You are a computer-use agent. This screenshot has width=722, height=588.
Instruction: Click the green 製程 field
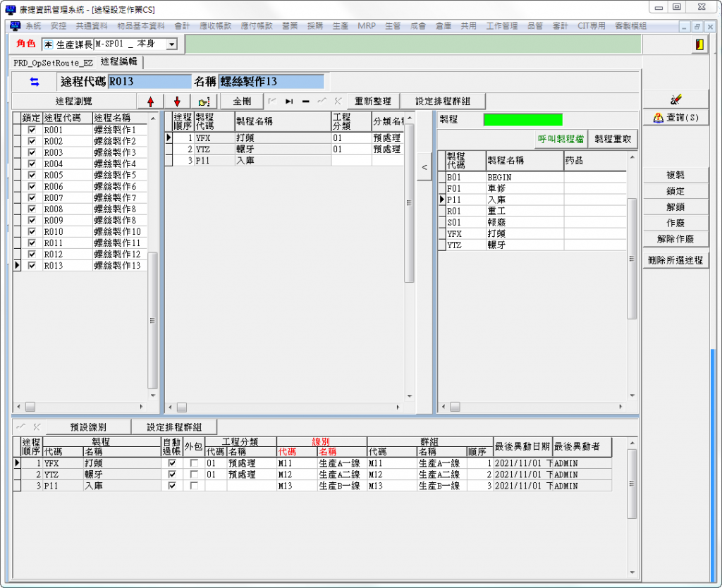coord(522,120)
